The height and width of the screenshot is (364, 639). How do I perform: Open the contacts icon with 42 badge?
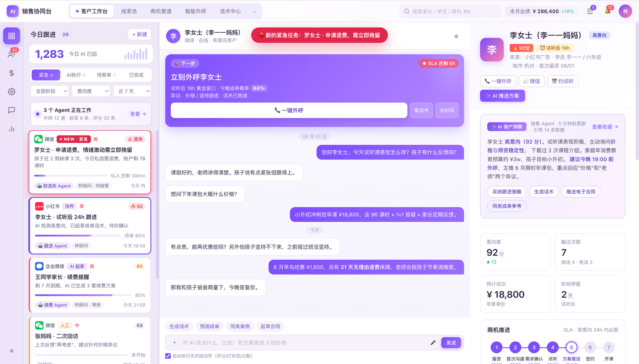pos(12,54)
